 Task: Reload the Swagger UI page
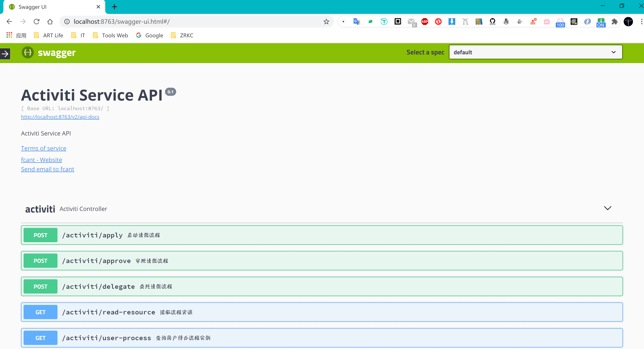(36, 22)
